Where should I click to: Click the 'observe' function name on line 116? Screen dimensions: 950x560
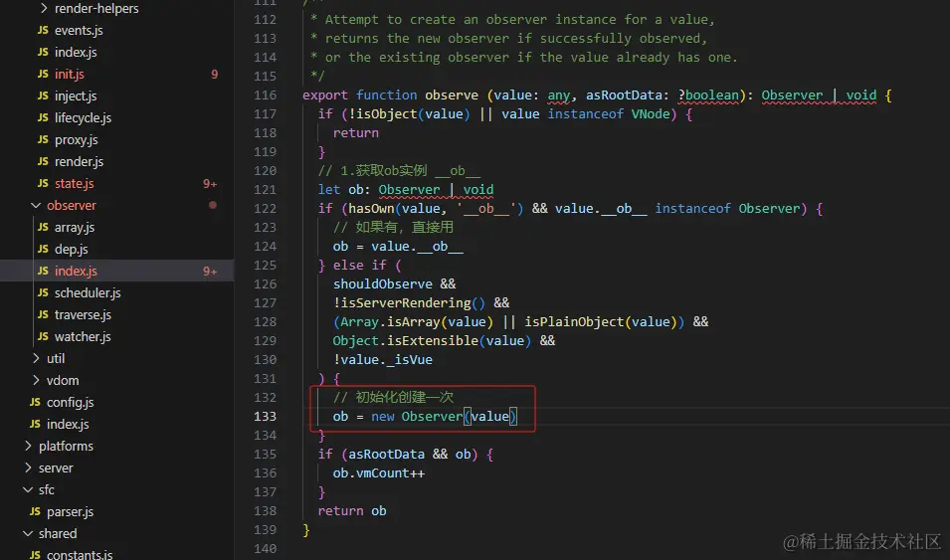tap(452, 95)
